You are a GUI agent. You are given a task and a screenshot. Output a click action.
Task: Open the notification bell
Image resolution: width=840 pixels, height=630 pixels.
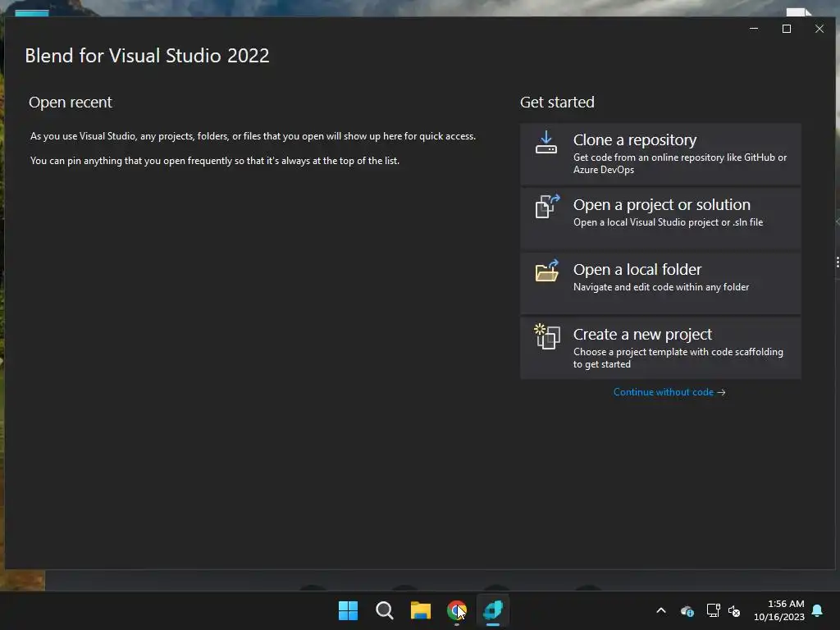pyautogui.click(x=818, y=610)
